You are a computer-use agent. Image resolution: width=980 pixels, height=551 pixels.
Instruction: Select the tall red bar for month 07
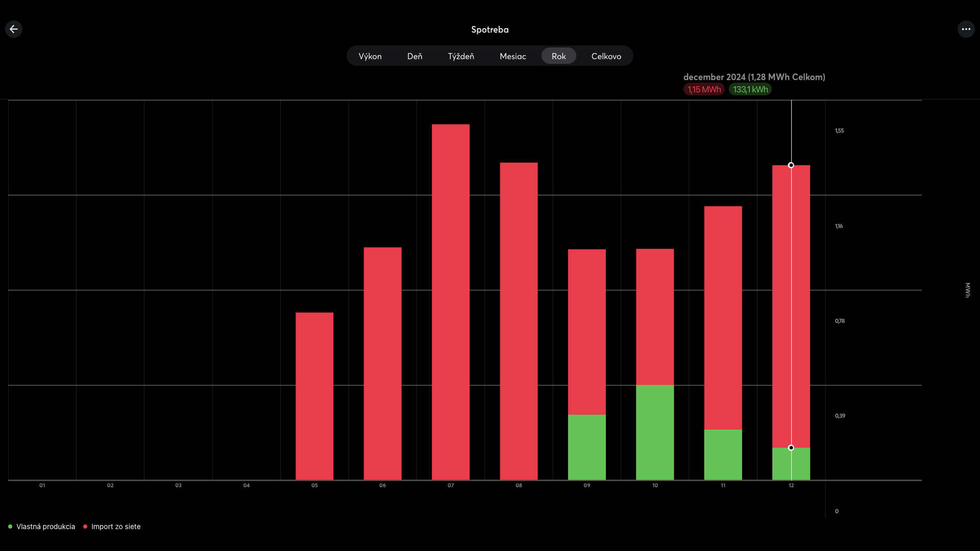[x=451, y=301]
